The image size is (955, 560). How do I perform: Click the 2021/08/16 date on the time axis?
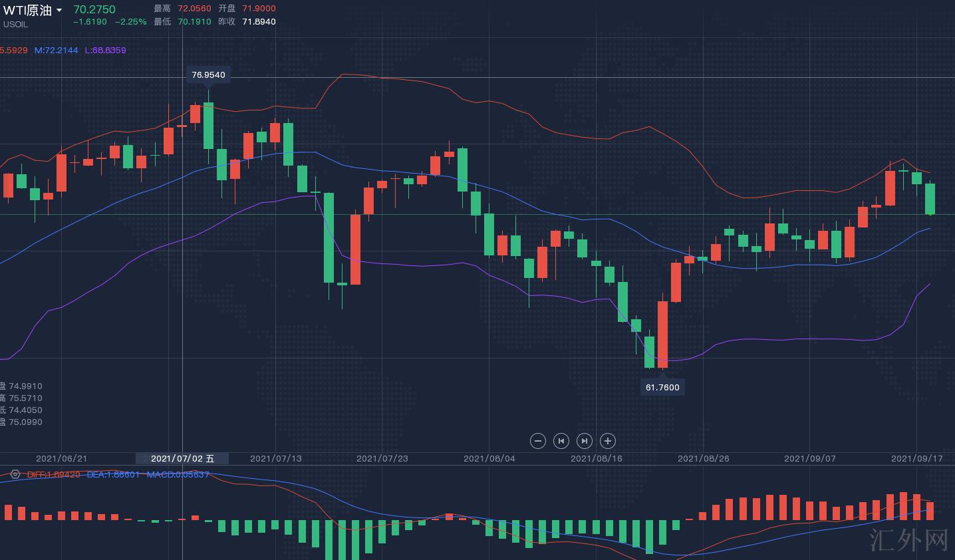pyautogui.click(x=596, y=458)
